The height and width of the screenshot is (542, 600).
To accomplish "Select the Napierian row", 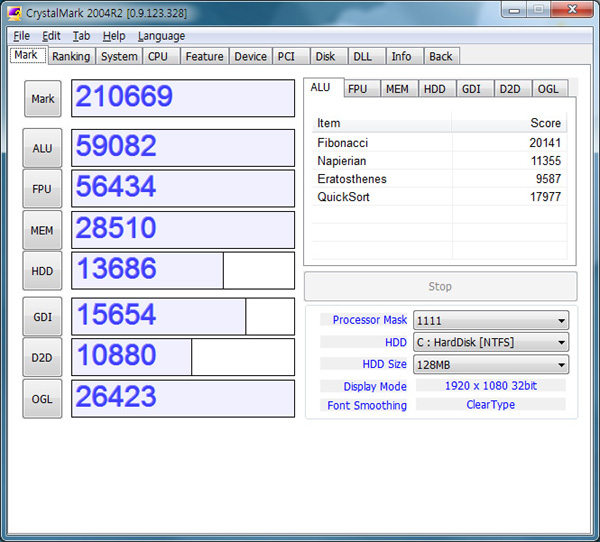I will 440,161.
